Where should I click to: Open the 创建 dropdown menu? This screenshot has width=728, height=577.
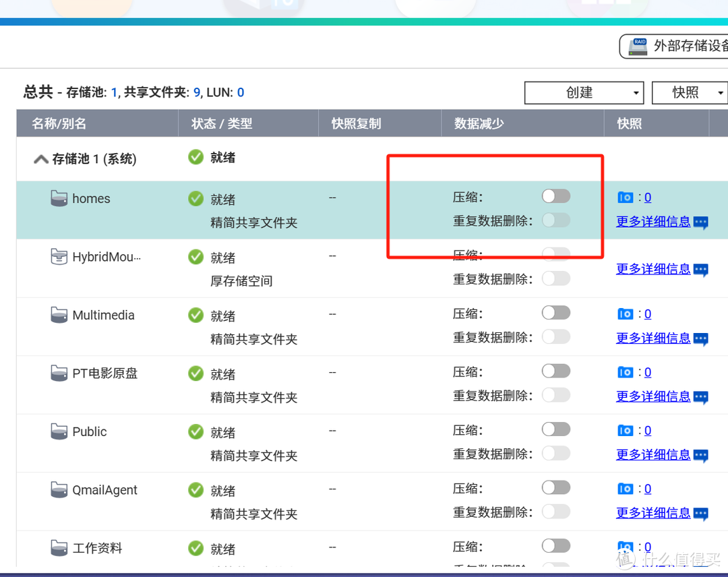click(x=584, y=92)
